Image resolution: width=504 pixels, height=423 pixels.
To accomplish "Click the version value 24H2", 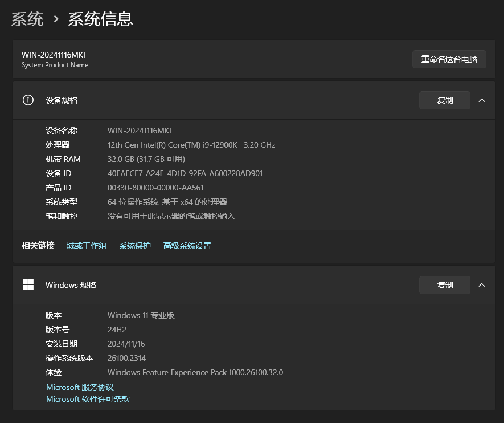I will (117, 330).
